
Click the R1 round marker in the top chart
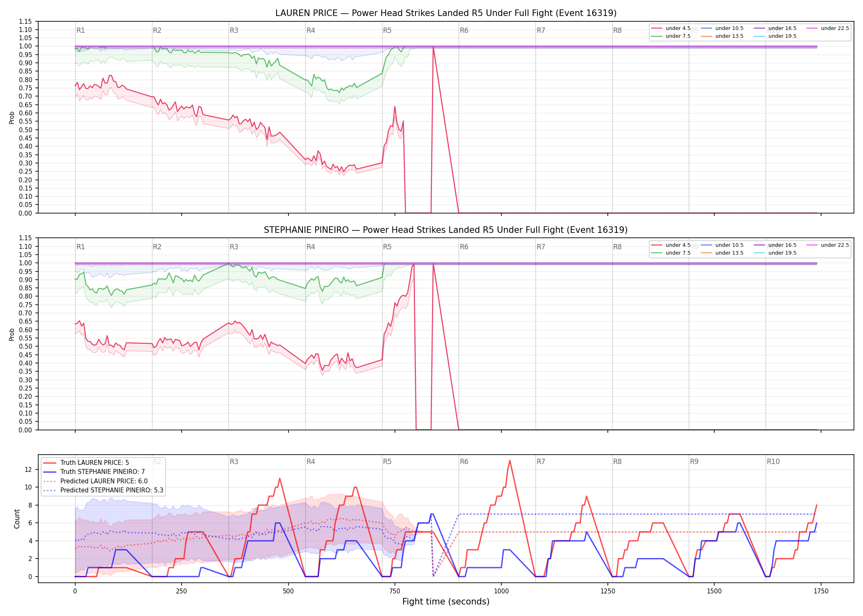(x=81, y=30)
